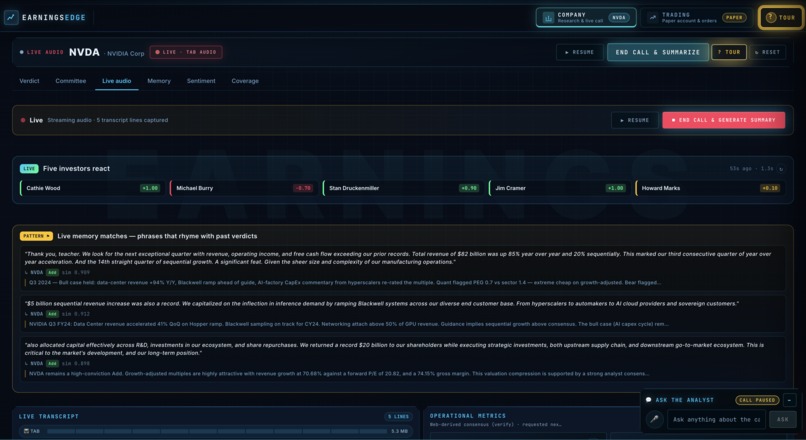Click the 'also allocated capital effectively' quote
Viewport: 806px width, 440px height.
(394, 349)
